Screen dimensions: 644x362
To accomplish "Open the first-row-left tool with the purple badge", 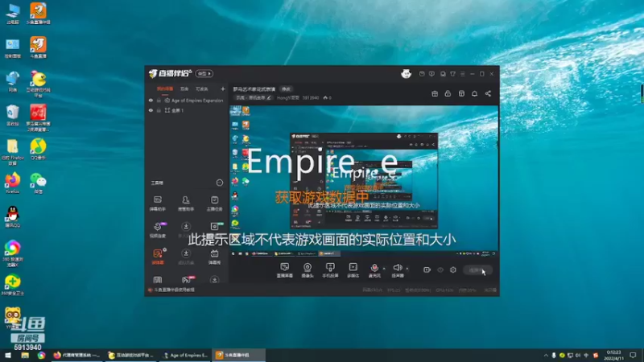I will click(158, 230).
